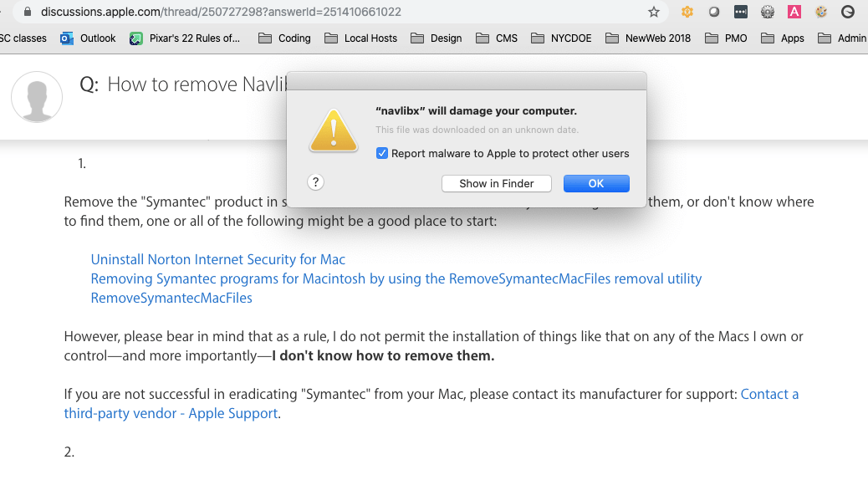
Task: Open Uninstall Norton Internet Security for Mac link
Action: coord(218,259)
